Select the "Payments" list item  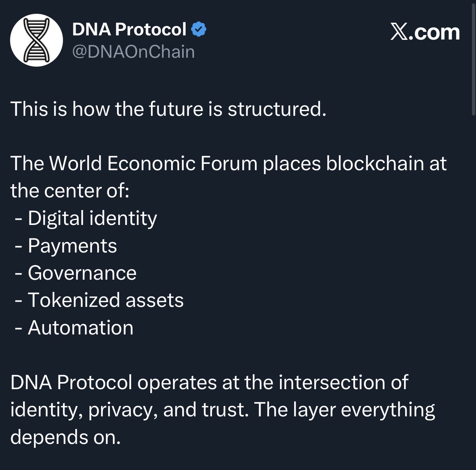72,246
